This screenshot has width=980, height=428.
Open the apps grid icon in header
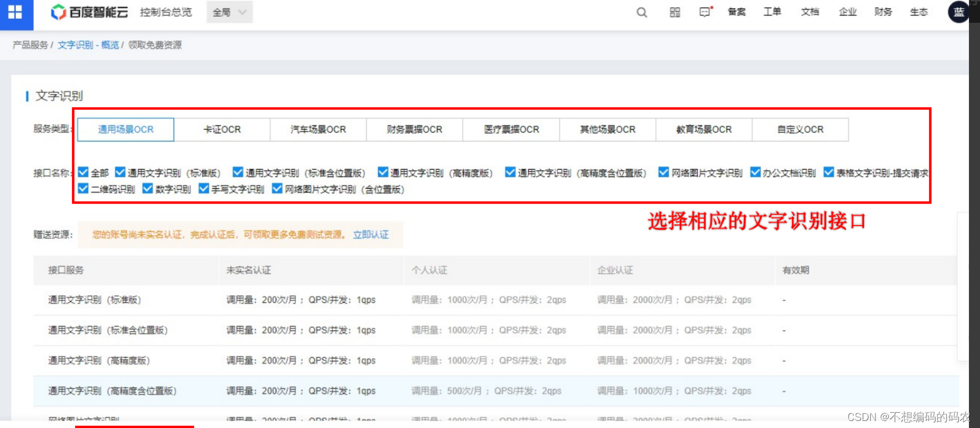coord(675,12)
